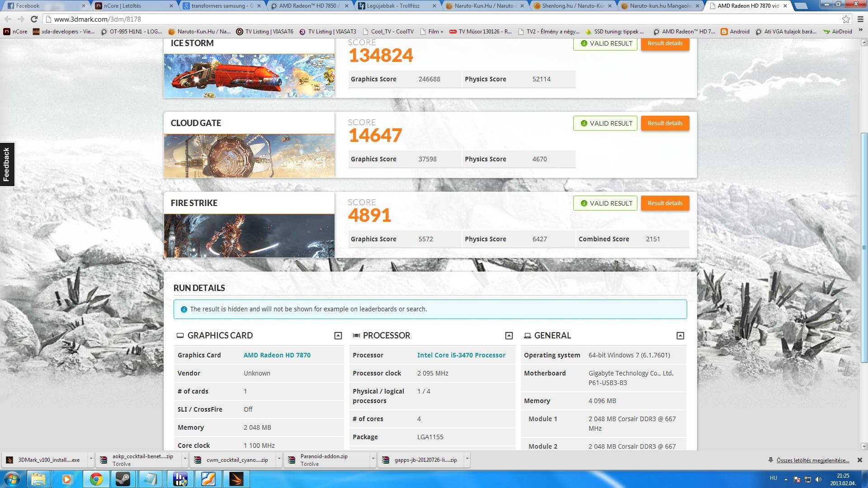The width and height of the screenshot is (868, 488).
Task: Open Windows Start menu
Action: (12, 479)
